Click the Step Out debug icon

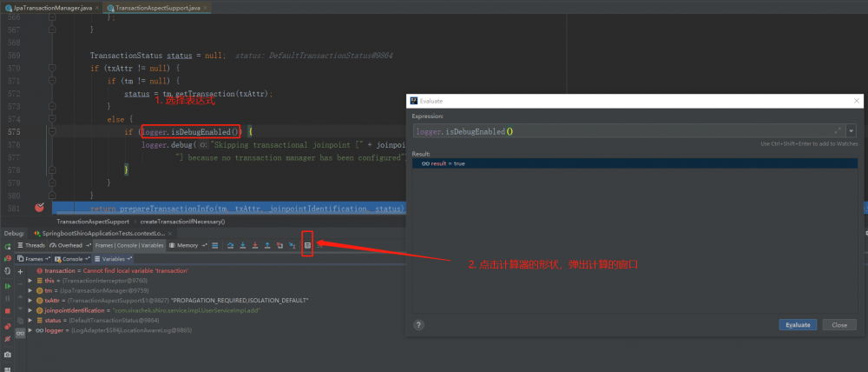267,246
